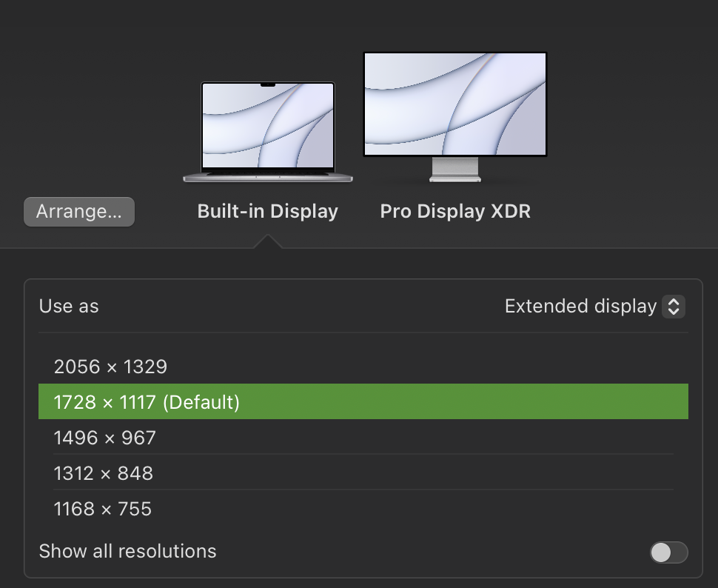
Task: Select the Built-in Display laptop thumbnail
Action: click(268, 132)
